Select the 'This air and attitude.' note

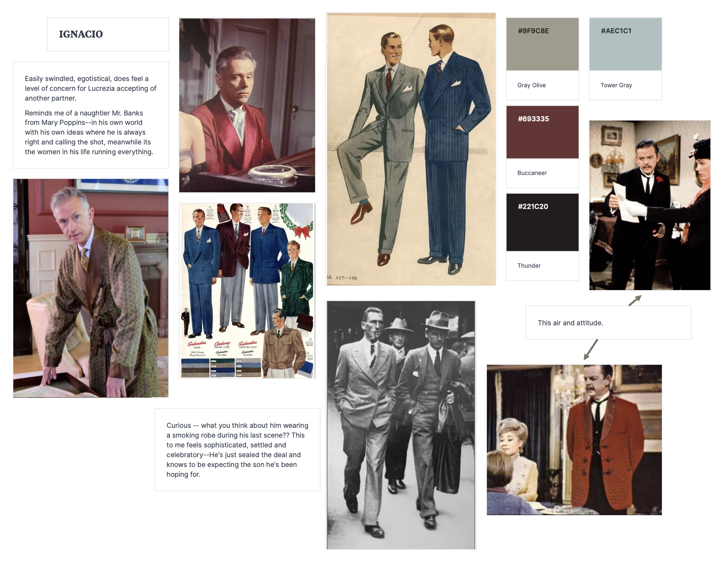608,323
